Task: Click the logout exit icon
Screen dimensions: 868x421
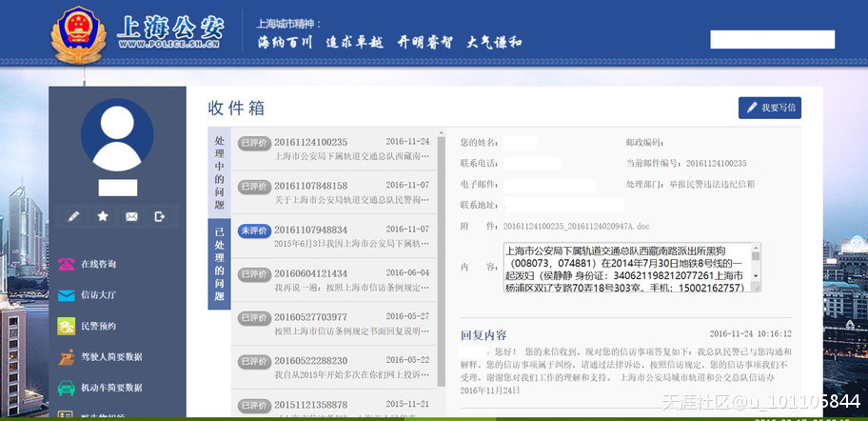Action: pyautogui.click(x=160, y=216)
